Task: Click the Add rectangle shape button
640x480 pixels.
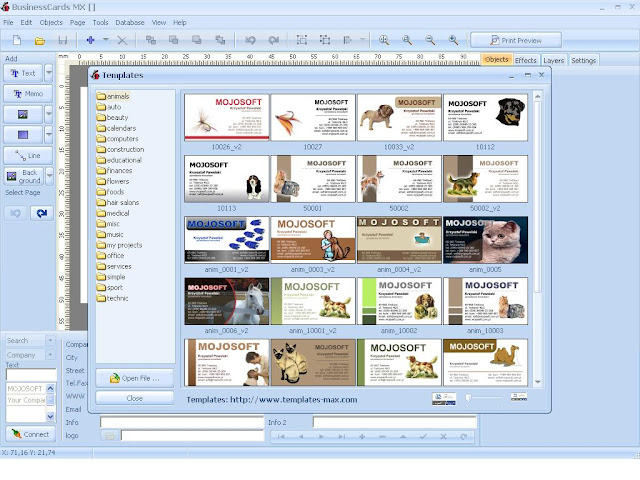Action: pos(23,135)
